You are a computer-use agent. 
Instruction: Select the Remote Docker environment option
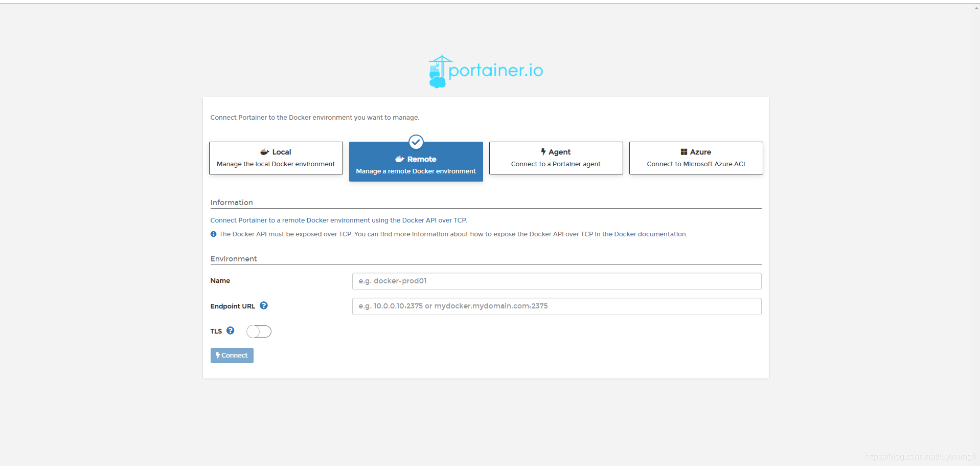(416, 162)
